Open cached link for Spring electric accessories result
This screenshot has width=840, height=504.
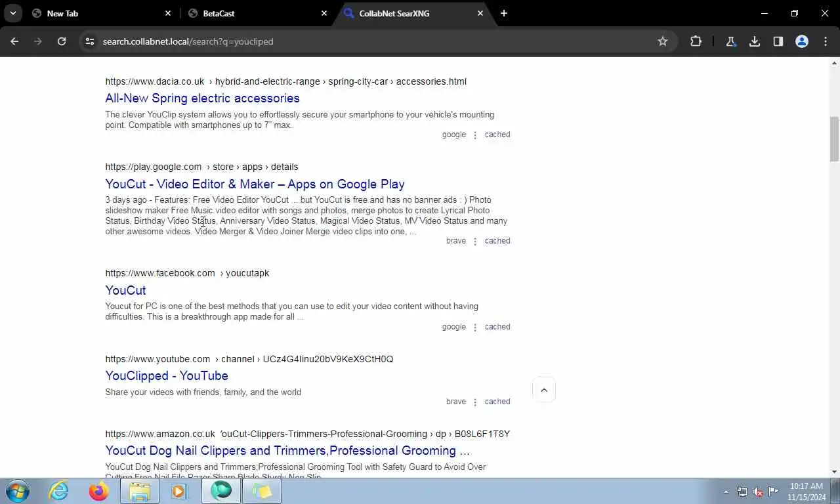tap(497, 135)
